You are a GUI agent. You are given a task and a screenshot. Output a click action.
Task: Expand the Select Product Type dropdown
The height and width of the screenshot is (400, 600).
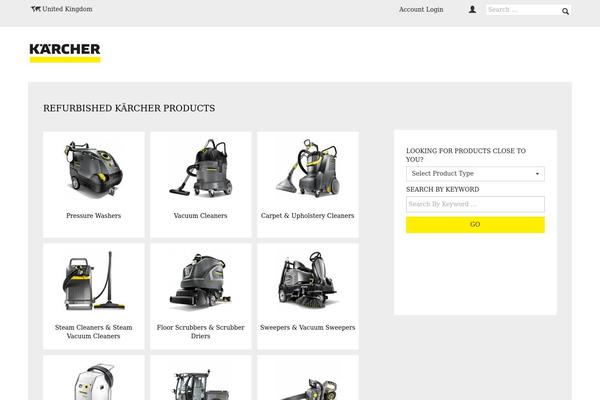point(475,174)
